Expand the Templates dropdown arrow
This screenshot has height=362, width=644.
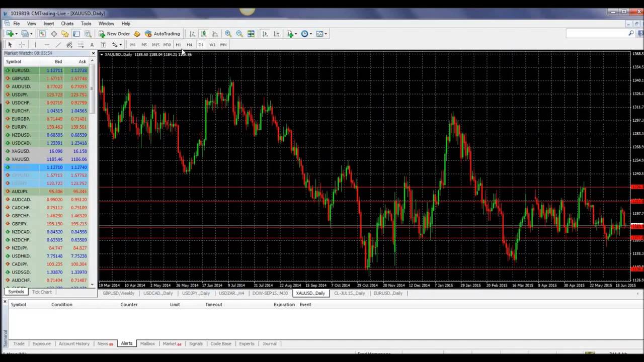point(326,34)
